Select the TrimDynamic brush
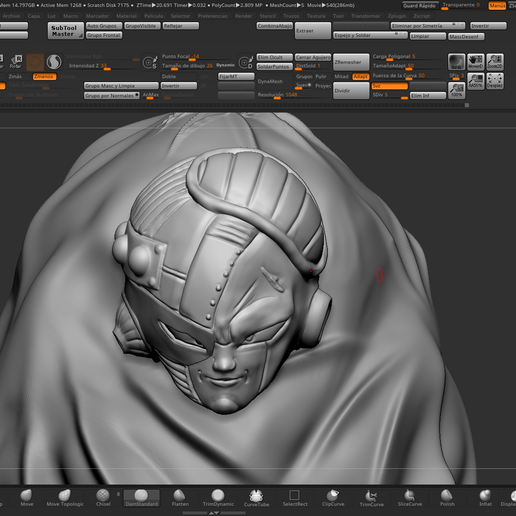The width and height of the screenshot is (516, 516). [218, 498]
